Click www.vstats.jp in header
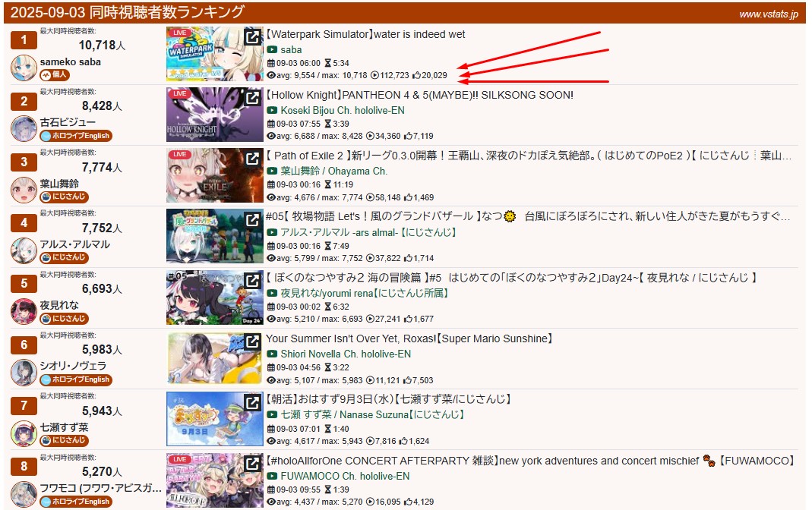Screen dimensions: 812x510 point(769,14)
